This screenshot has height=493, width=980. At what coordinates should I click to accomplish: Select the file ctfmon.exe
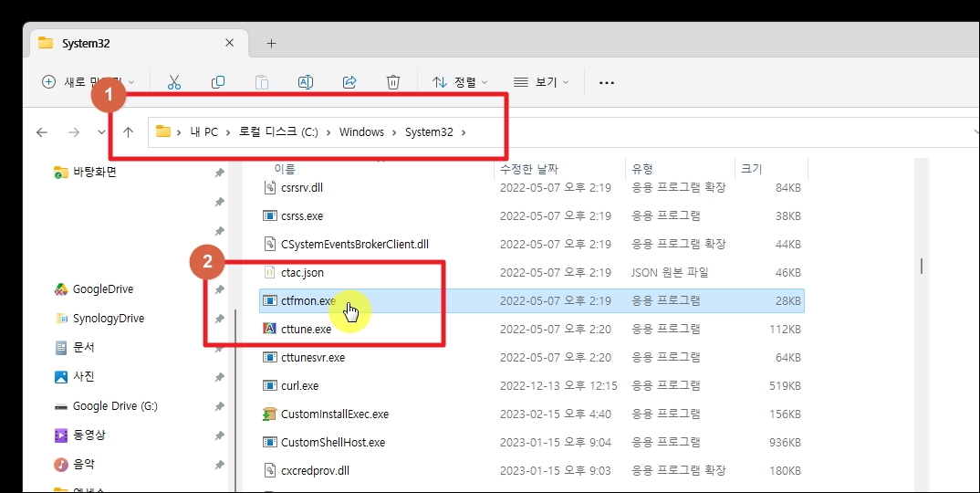(x=532, y=301)
